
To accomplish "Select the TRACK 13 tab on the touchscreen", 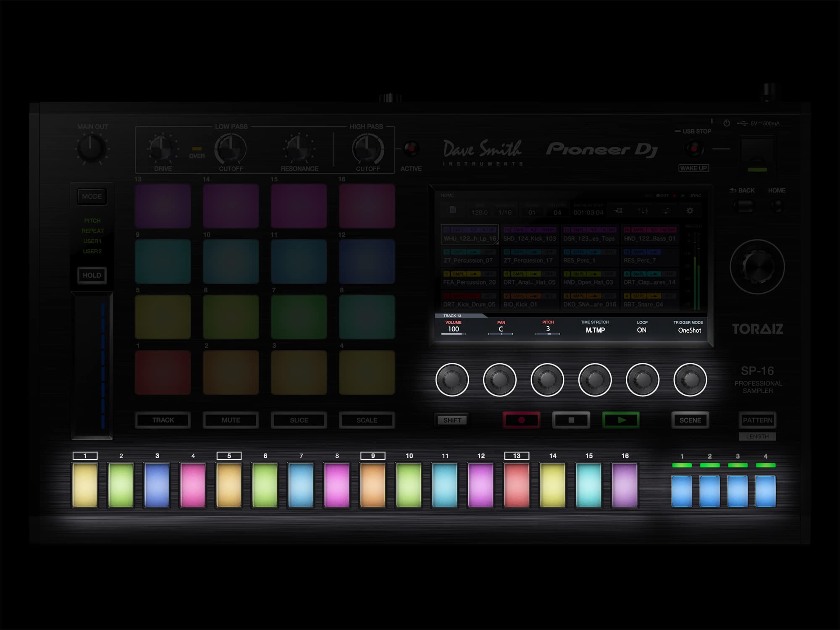I will [x=451, y=315].
